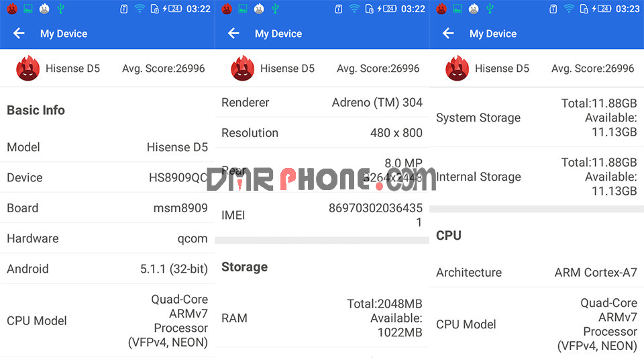Tap vibrate mode icon on System Storage screen
Screen dimensions: 644x358
[x=553, y=9]
